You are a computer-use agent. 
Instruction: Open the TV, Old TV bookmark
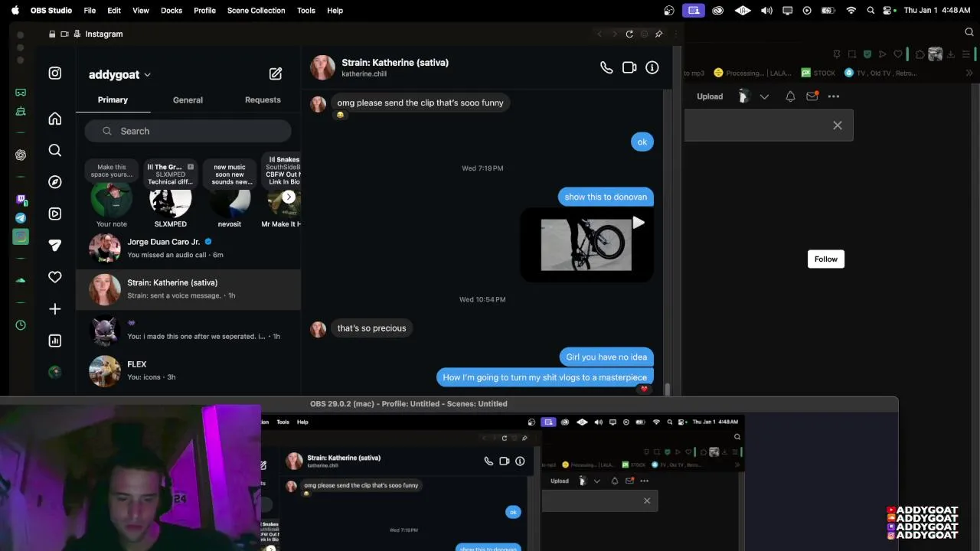coord(880,73)
